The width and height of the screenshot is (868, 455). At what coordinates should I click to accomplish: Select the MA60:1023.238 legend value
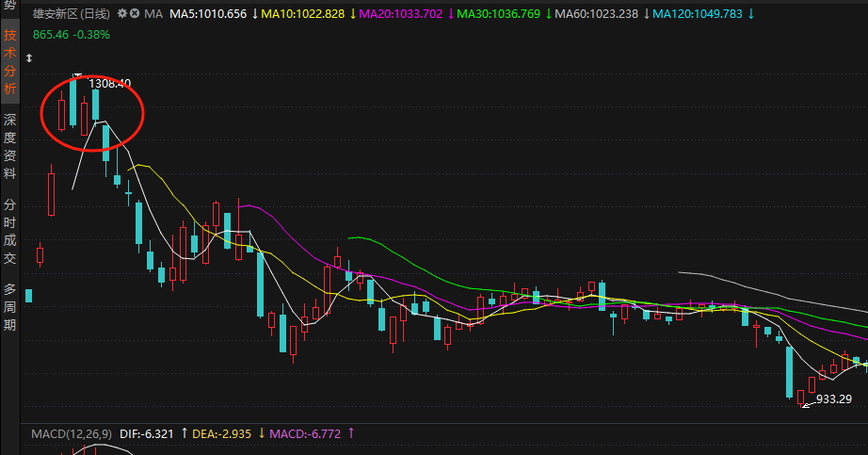tap(596, 14)
